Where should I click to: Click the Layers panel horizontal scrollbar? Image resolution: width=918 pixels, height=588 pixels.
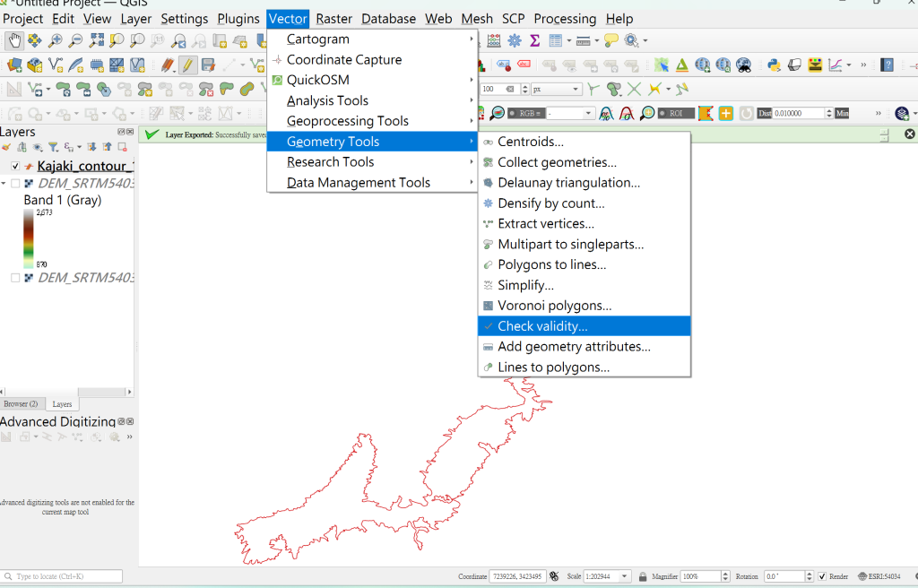pyautogui.click(x=66, y=392)
